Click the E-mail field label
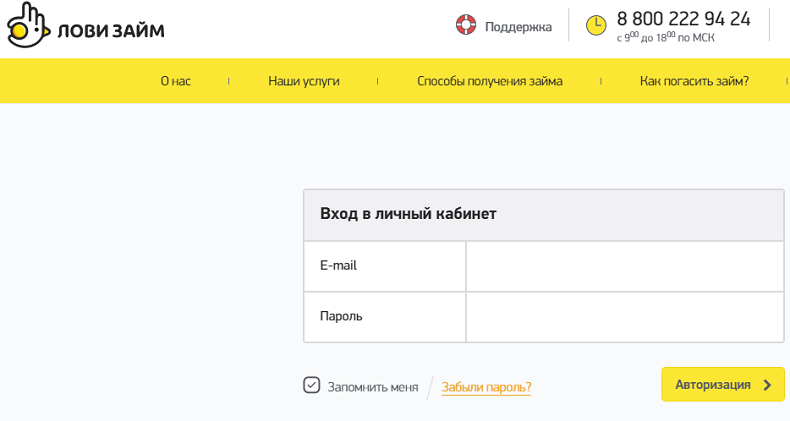This screenshot has width=790, height=421. (x=338, y=266)
